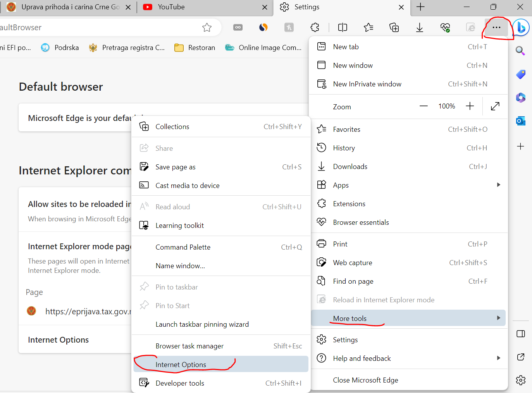
Task: Click Internet Options on the settings page
Action: [59, 340]
